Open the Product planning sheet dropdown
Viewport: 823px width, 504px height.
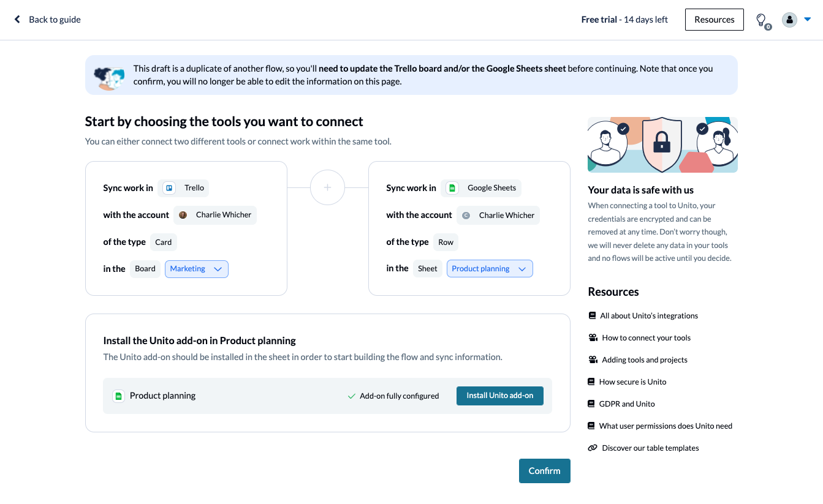tap(490, 269)
